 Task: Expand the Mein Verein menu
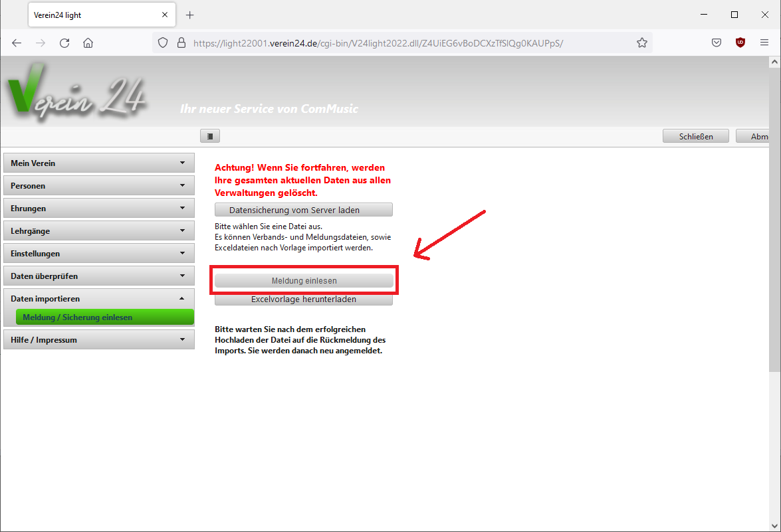click(98, 163)
